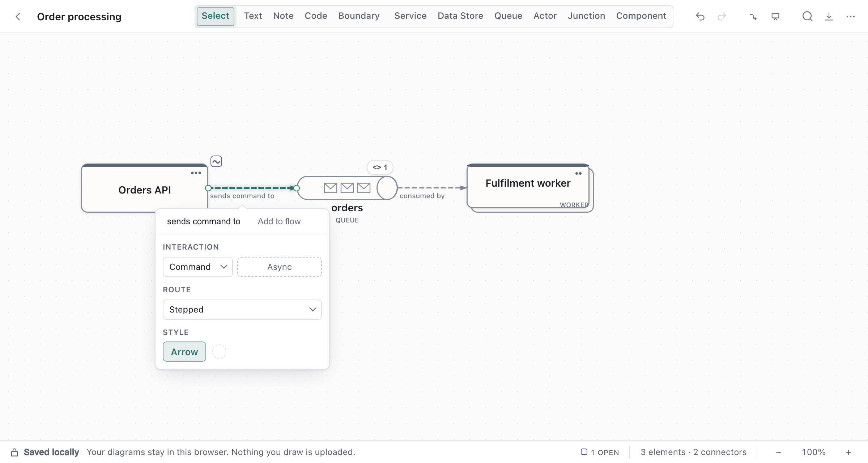Click the 100% zoom level
This screenshot has height=463, width=868.
tap(814, 452)
